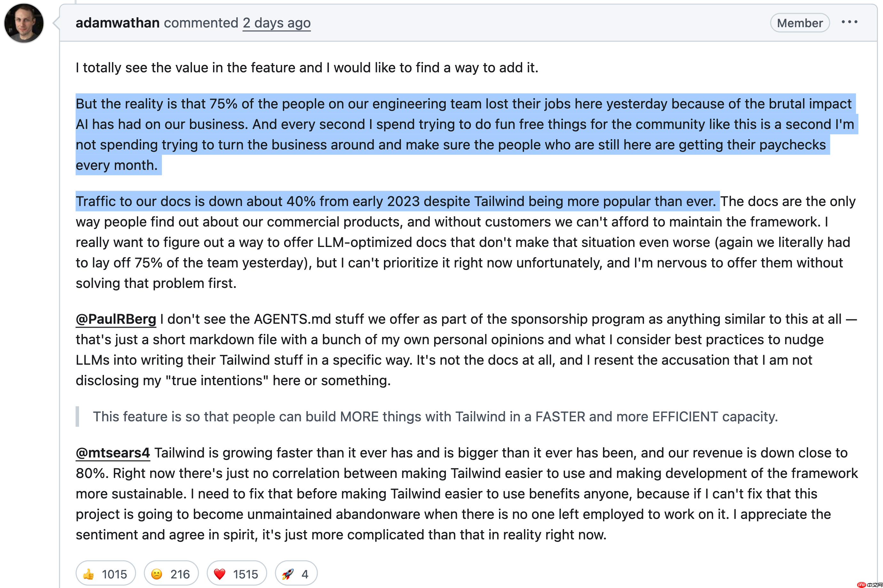
Task: Toggle the confused face reaction
Action: click(x=171, y=573)
